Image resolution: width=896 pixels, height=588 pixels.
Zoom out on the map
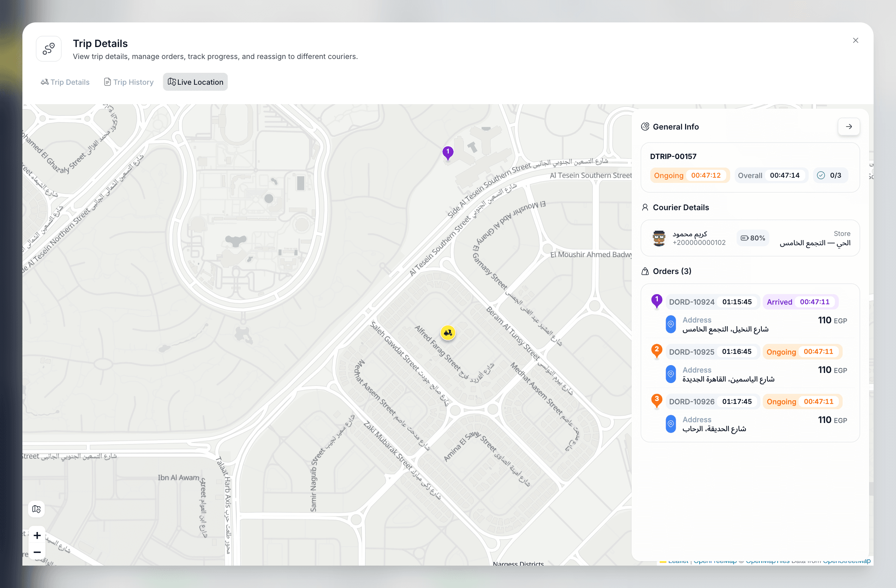[x=37, y=552]
